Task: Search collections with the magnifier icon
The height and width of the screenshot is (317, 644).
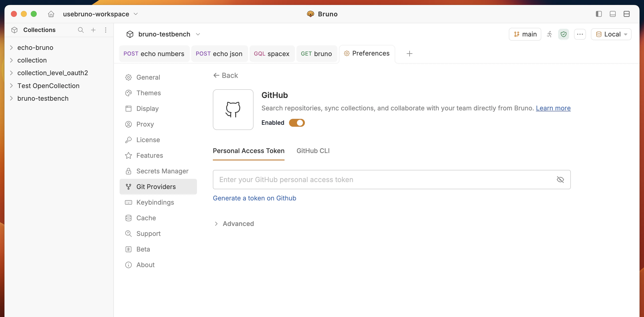Action: point(80,30)
